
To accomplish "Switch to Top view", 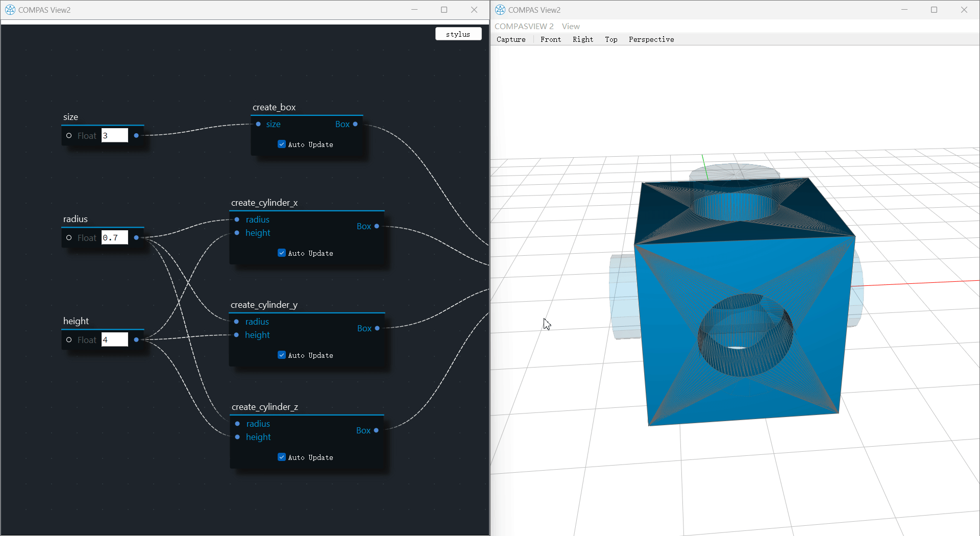I will click(x=611, y=39).
